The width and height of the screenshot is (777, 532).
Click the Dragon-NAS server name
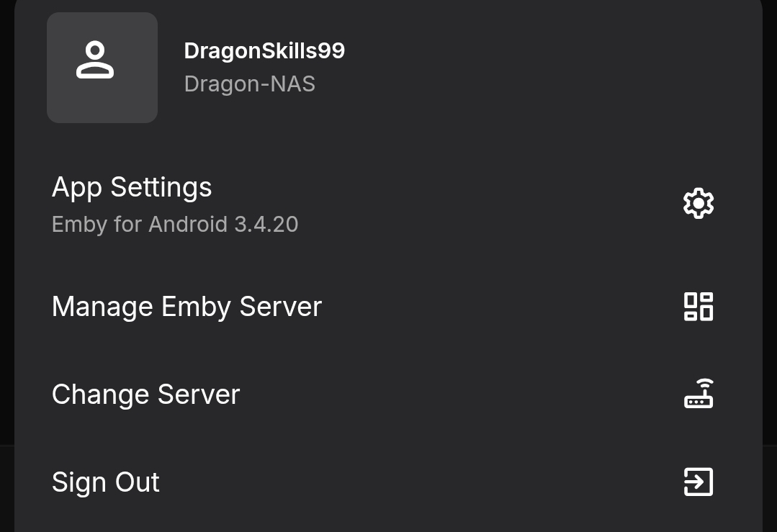point(249,84)
